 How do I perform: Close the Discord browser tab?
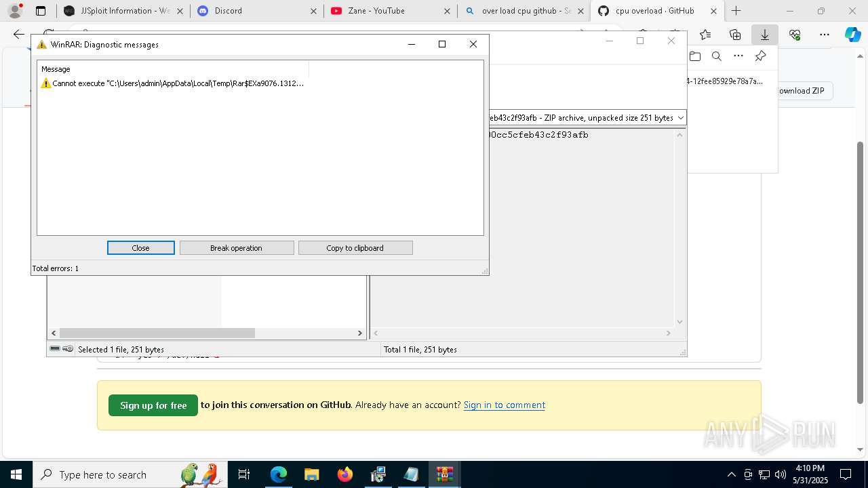point(313,11)
